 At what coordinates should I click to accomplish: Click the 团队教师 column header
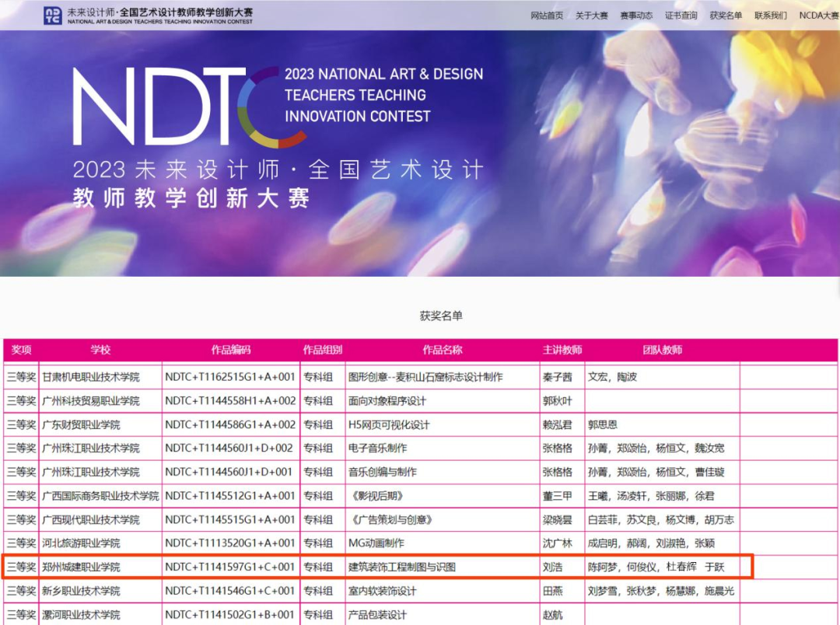click(662, 350)
